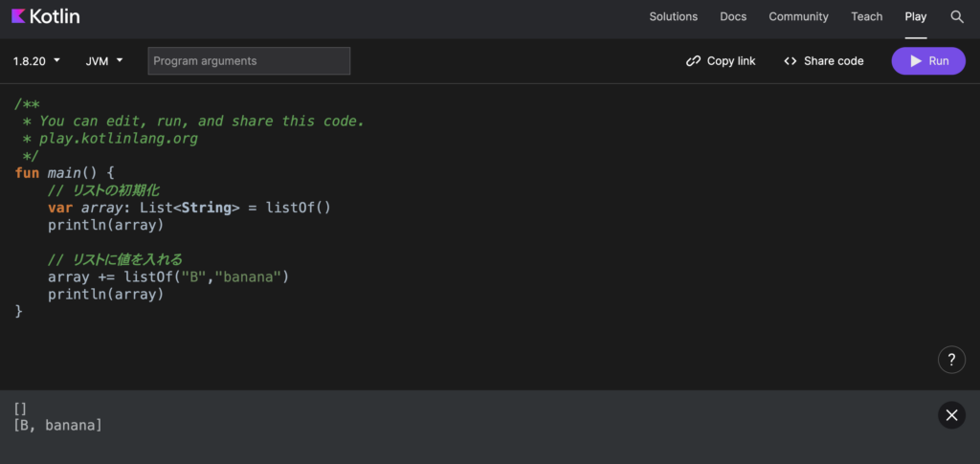This screenshot has width=980, height=464.
Task: Open the search magnifier icon
Action: pos(957,16)
